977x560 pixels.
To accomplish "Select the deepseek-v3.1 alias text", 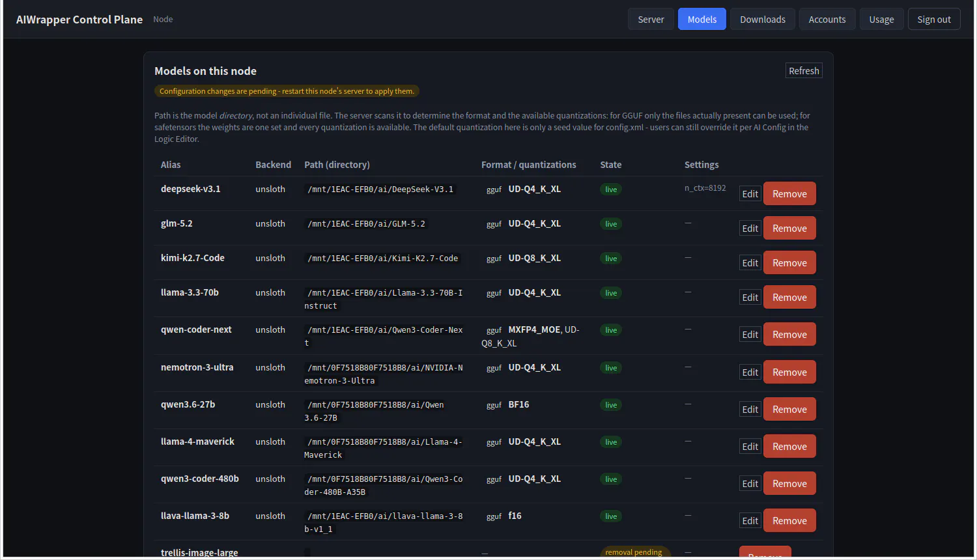I will coord(190,189).
